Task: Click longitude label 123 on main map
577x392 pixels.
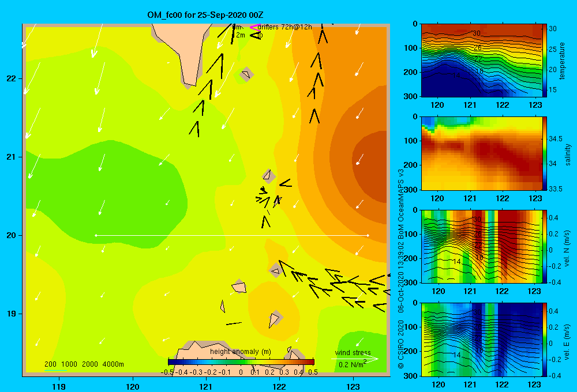Action: [353, 386]
